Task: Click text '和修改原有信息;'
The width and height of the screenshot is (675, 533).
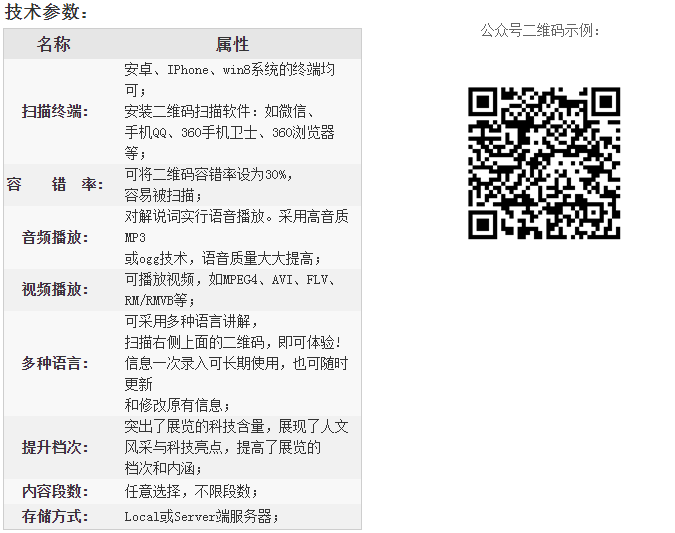Action: pos(177,406)
